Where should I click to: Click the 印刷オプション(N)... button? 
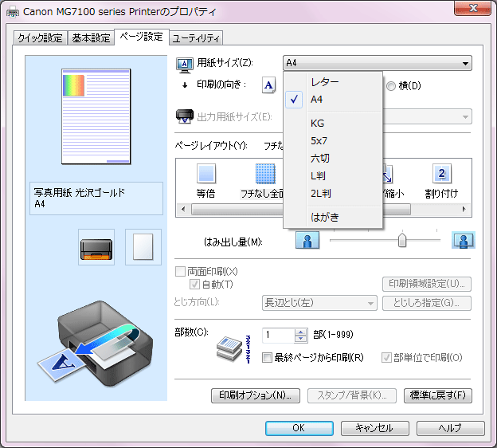tap(256, 395)
